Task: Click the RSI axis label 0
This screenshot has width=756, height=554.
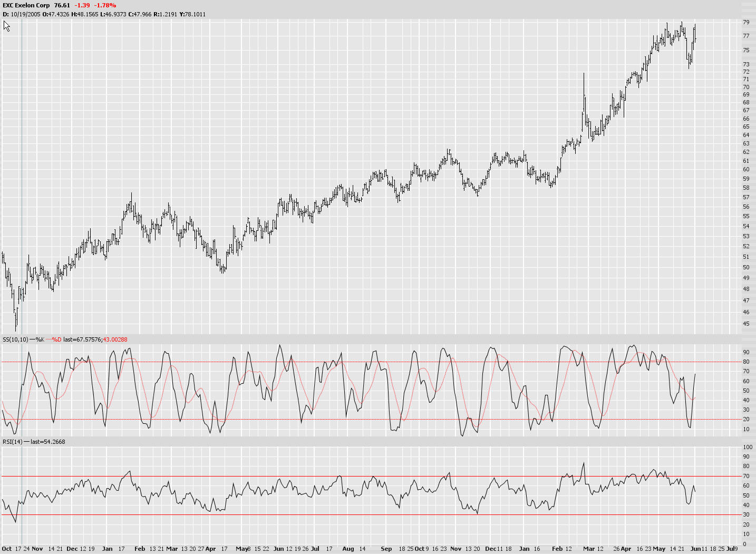Action: point(744,544)
